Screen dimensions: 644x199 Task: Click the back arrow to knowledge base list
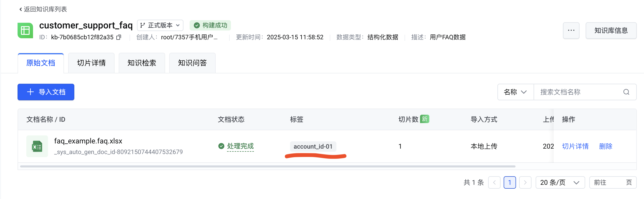(21, 10)
